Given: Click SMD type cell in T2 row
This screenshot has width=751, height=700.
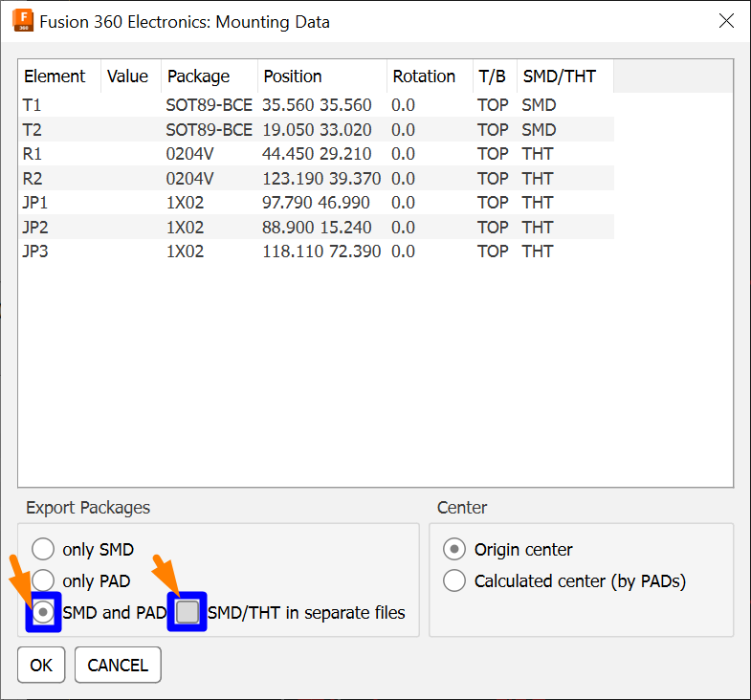Looking at the screenshot, I should [539, 129].
